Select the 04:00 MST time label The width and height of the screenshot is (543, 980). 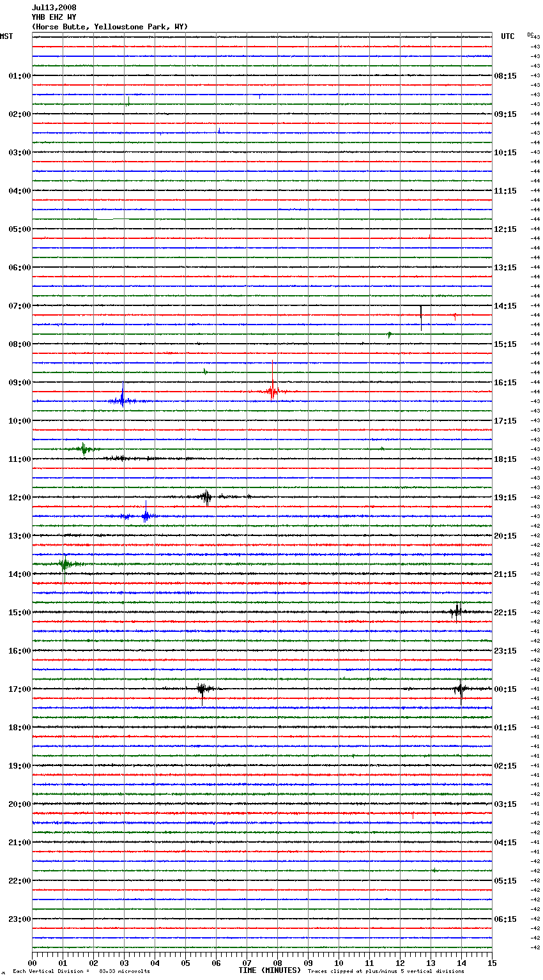pos(20,191)
